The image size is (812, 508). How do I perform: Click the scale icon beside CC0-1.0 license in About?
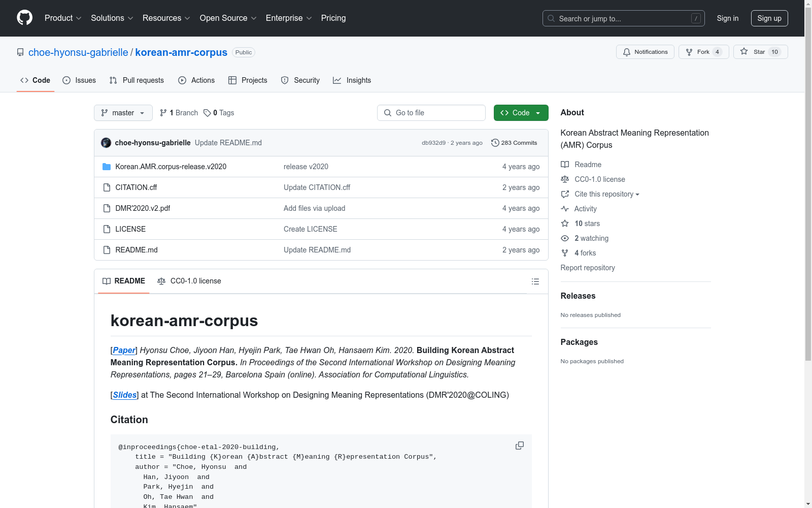pyautogui.click(x=565, y=179)
